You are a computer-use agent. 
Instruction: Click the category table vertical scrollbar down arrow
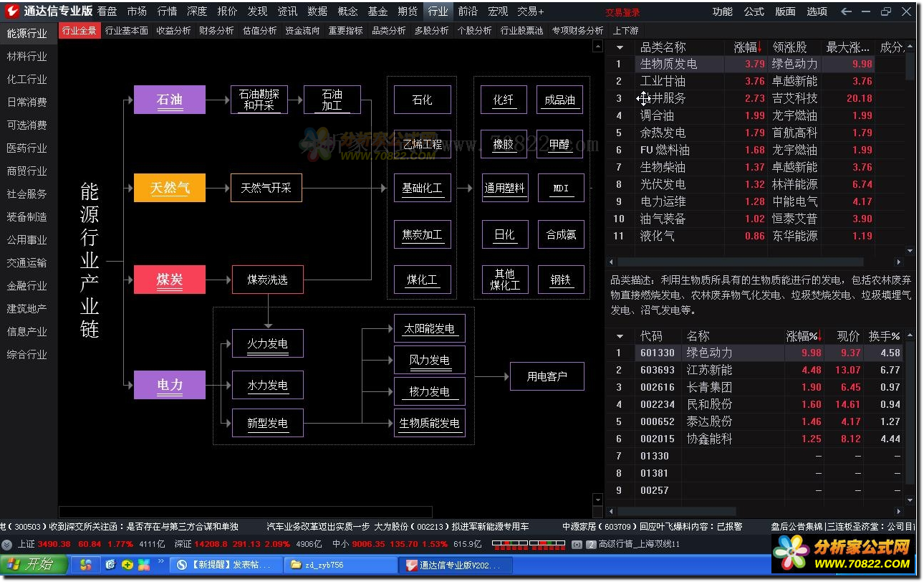[x=910, y=252]
